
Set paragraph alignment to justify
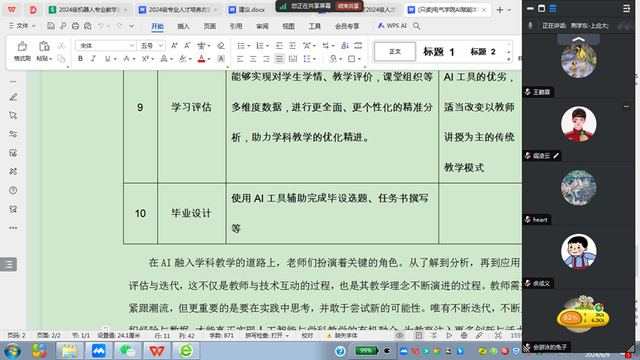[279, 59]
